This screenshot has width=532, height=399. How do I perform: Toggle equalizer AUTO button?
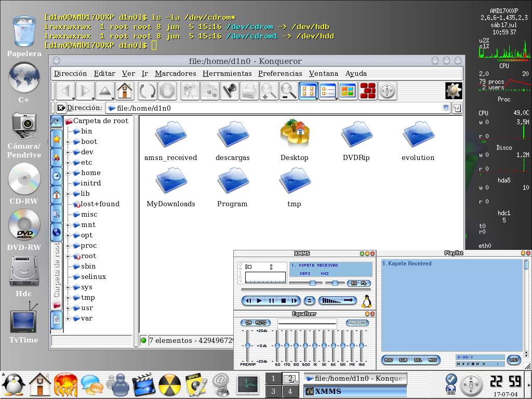[261, 322]
